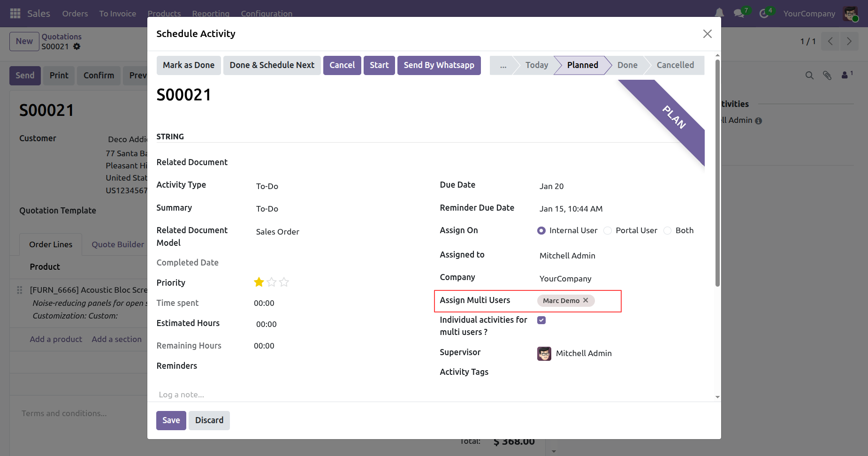Click the gear icon next to S00021
This screenshot has width=868, height=456.
coord(77,46)
